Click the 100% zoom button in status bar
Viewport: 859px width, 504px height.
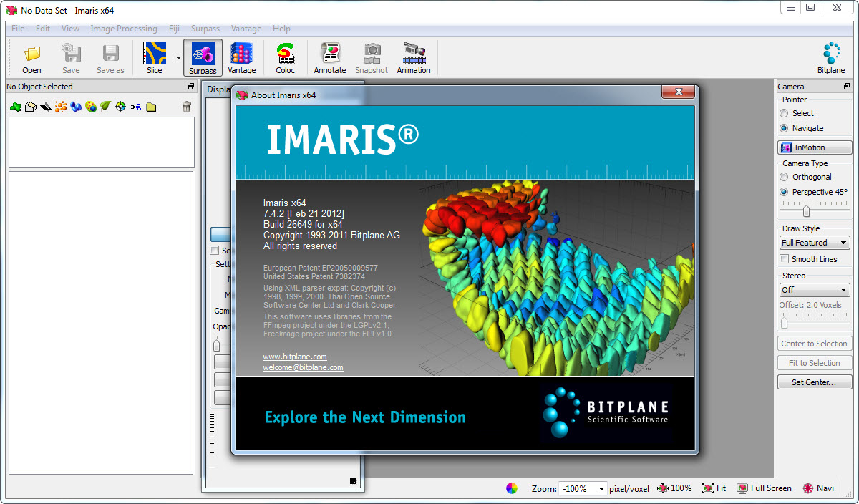[674, 488]
